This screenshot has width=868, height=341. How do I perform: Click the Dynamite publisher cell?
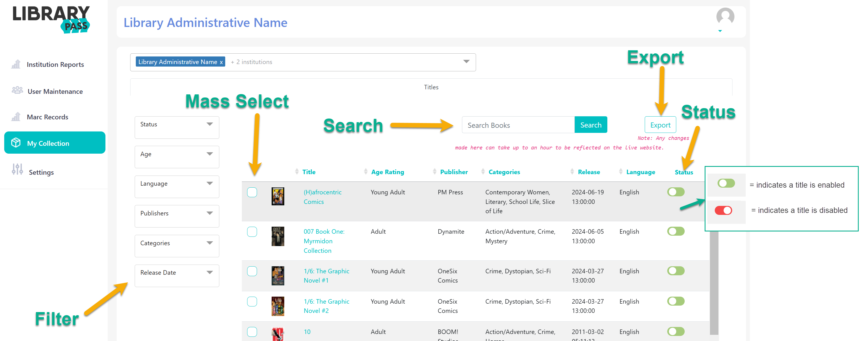[450, 232]
